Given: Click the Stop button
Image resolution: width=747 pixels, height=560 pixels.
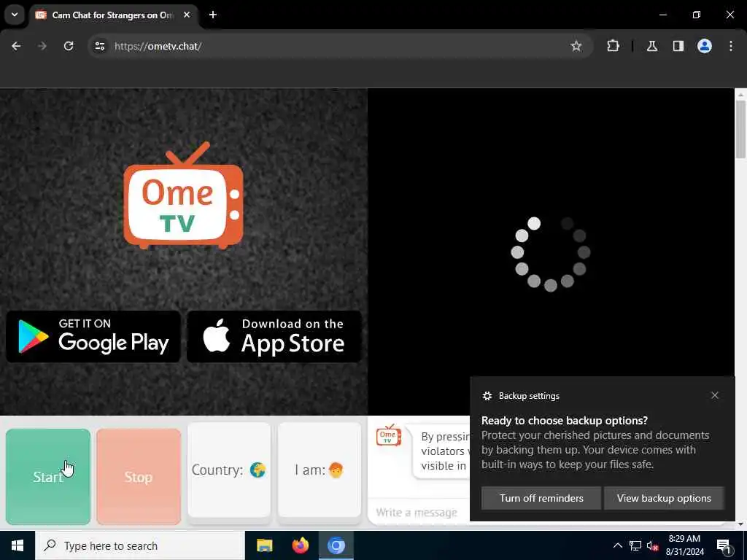Looking at the screenshot, I should 139,477.
